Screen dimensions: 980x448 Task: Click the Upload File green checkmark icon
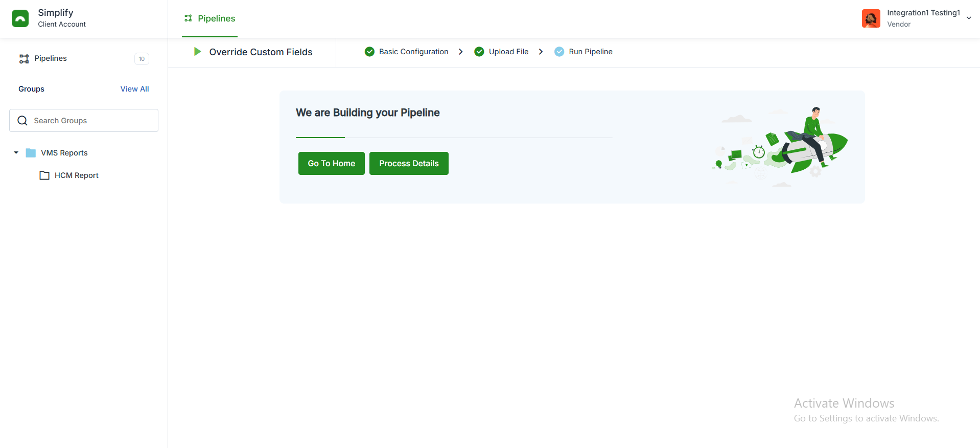(x=479, y=52)
